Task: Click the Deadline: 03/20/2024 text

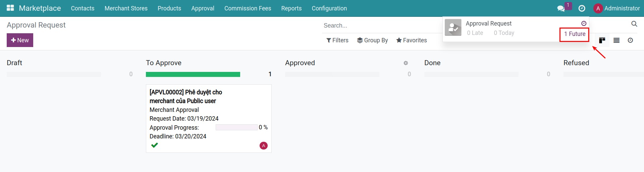Action: point(178,136)
